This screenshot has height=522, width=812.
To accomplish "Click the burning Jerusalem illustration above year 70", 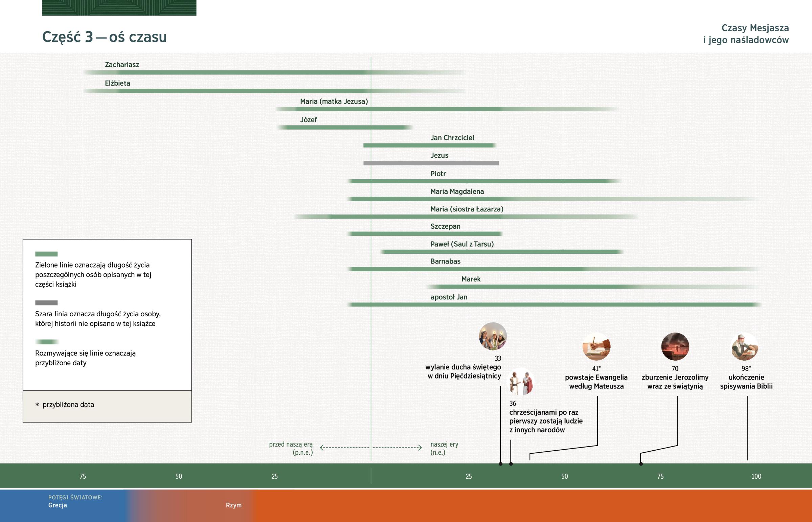I will pos(675,346).
